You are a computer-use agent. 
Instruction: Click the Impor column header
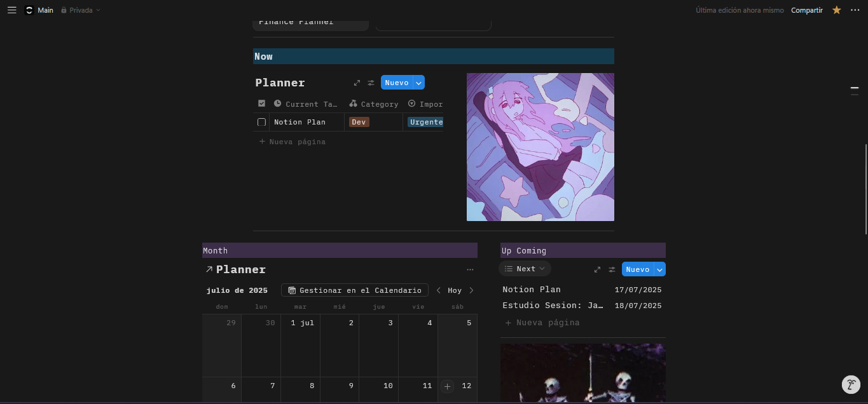pos(425,104)
